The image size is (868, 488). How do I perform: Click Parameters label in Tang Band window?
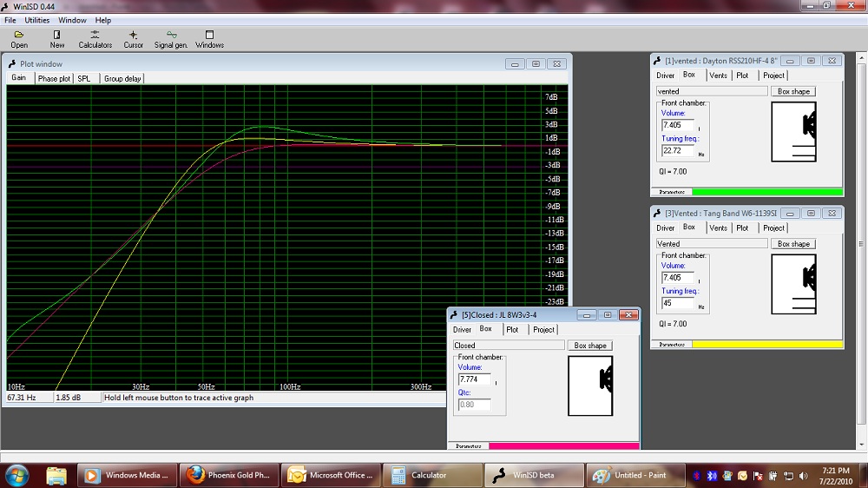point(672,345)
